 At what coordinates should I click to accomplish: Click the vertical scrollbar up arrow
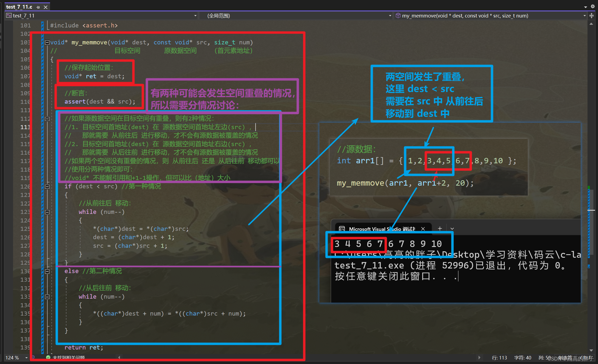[591, 24]
